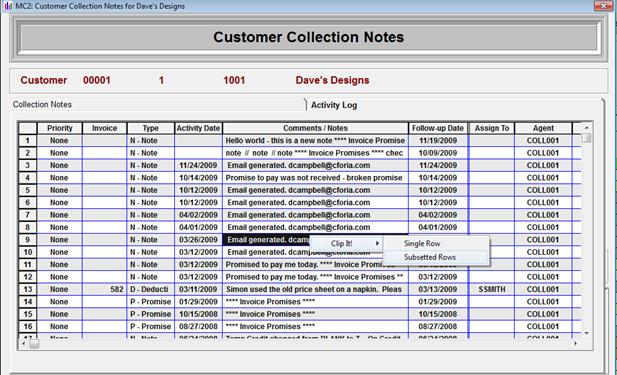Screen dimensions: 617x375
Task: Select row header number 16
Action: 28,327
